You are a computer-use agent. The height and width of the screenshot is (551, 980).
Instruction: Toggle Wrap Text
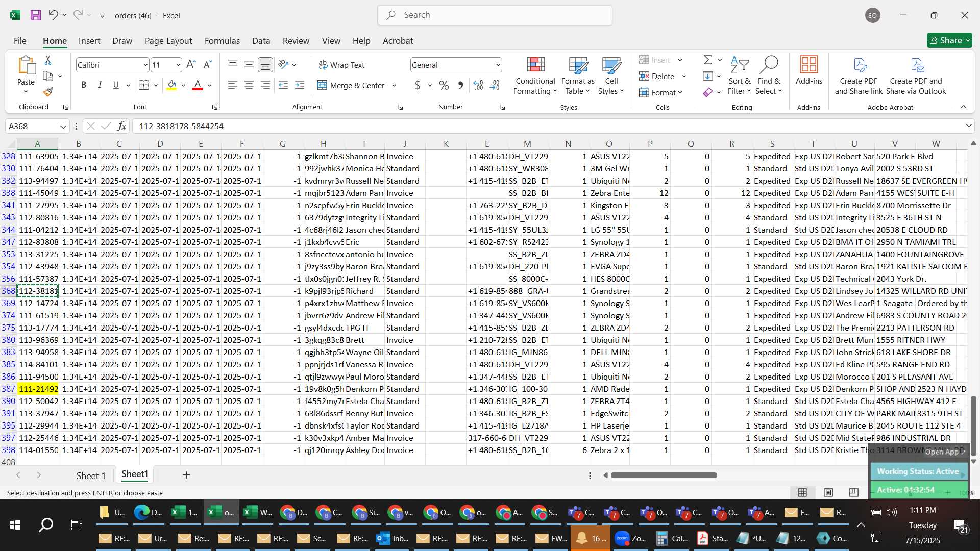pos(341,65)
